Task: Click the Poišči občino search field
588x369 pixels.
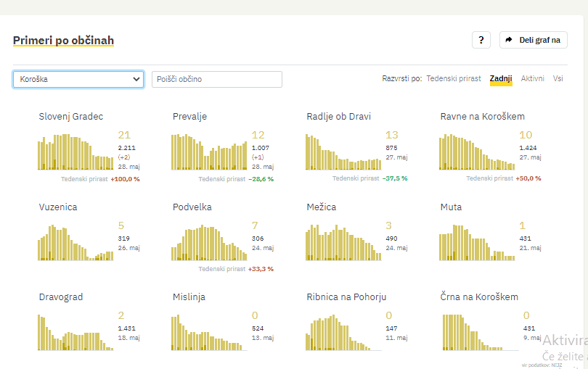Action: tap(216, 79)
